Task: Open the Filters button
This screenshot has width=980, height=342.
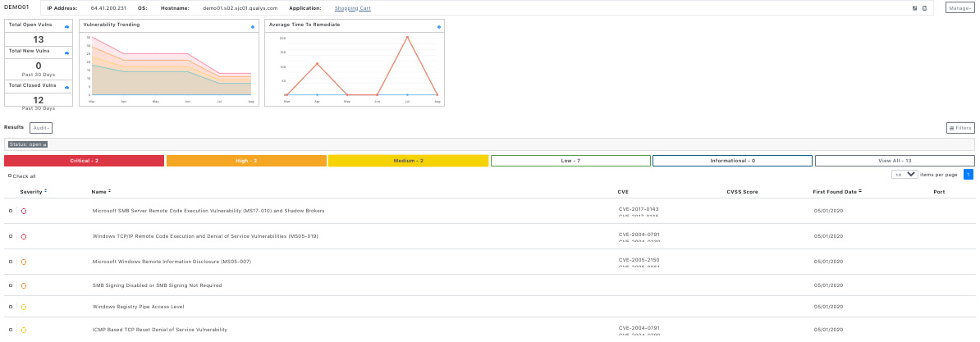Action: (x=960, y=128)
